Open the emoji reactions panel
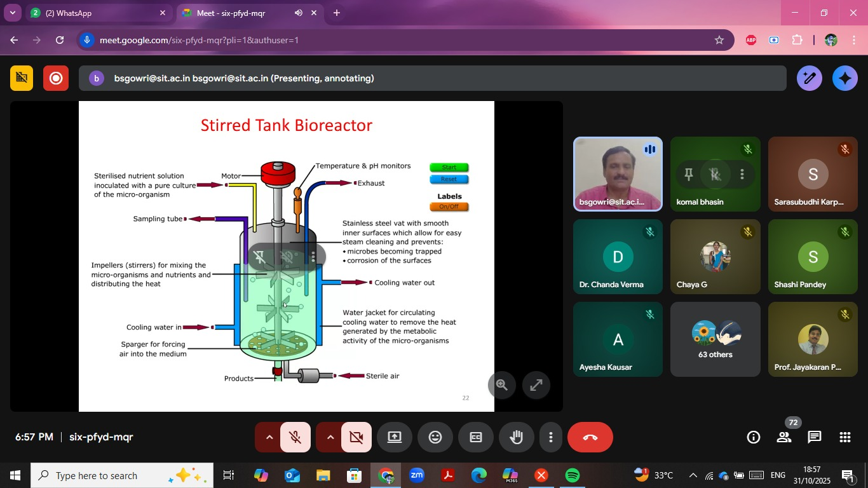The height and width of the screenshot is (488, 868). tap(435, 437)
